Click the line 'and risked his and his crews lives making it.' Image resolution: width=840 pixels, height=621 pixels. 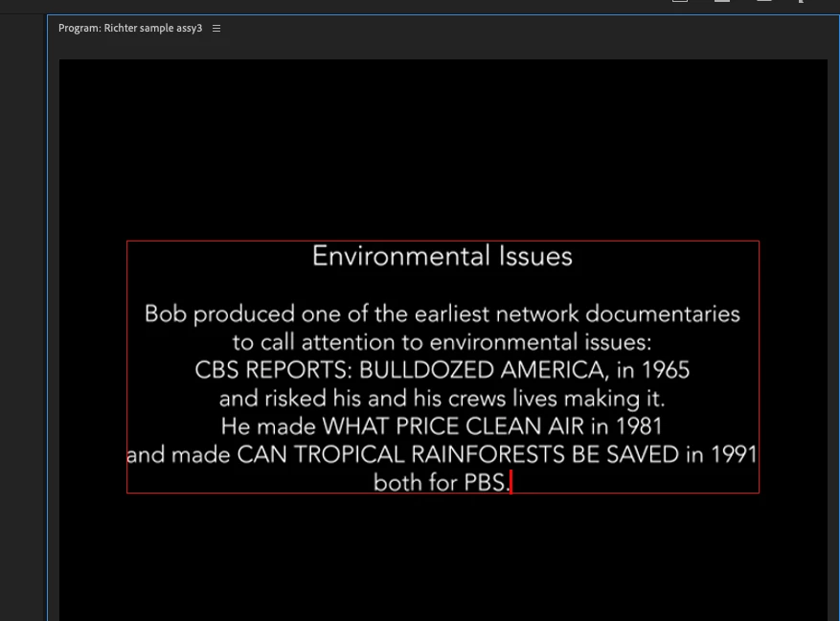point(442,399)
